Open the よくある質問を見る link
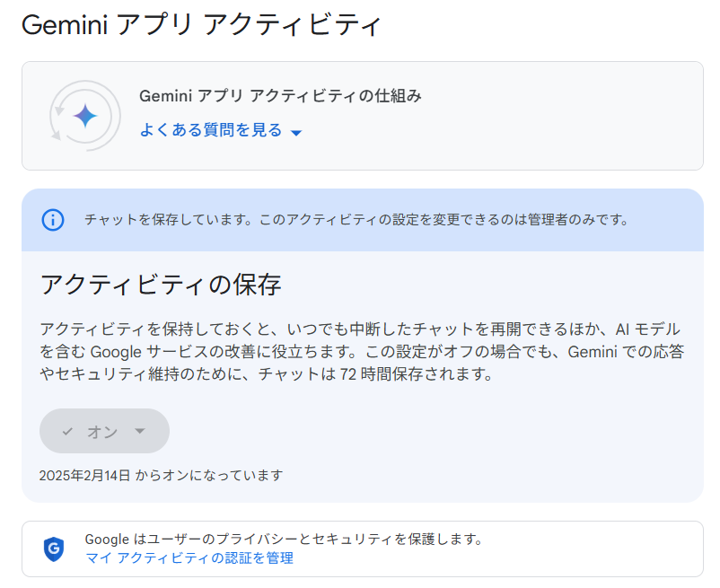The height and width of the screenshot is (588, 720). click(210, 131)
